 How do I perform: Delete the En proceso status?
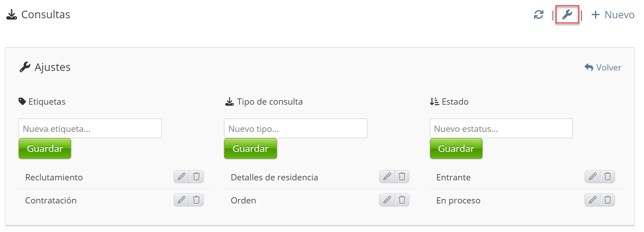coord(607,200)
